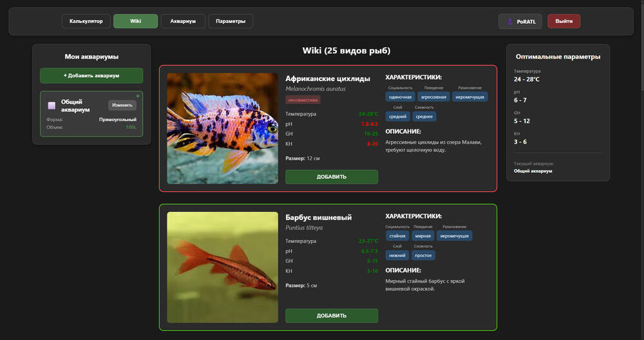
Task: Click the user avatar icon beside PoRATL
Action: click(x=509, y=21)
